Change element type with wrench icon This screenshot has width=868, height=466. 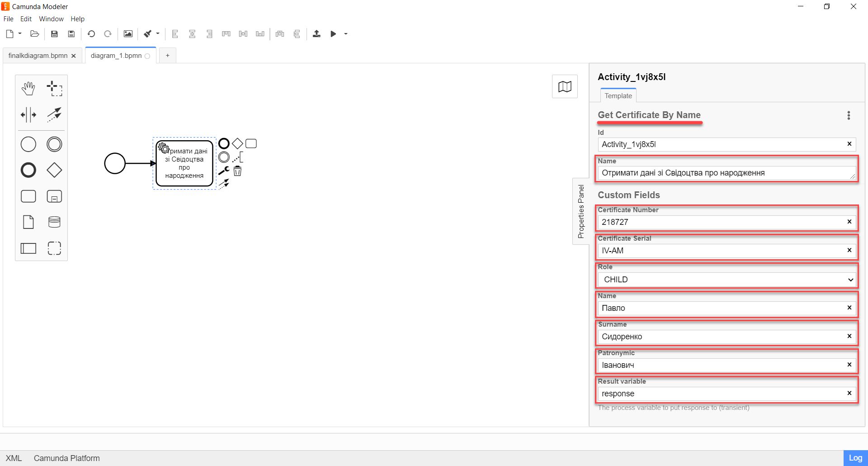tap(224, 171)
